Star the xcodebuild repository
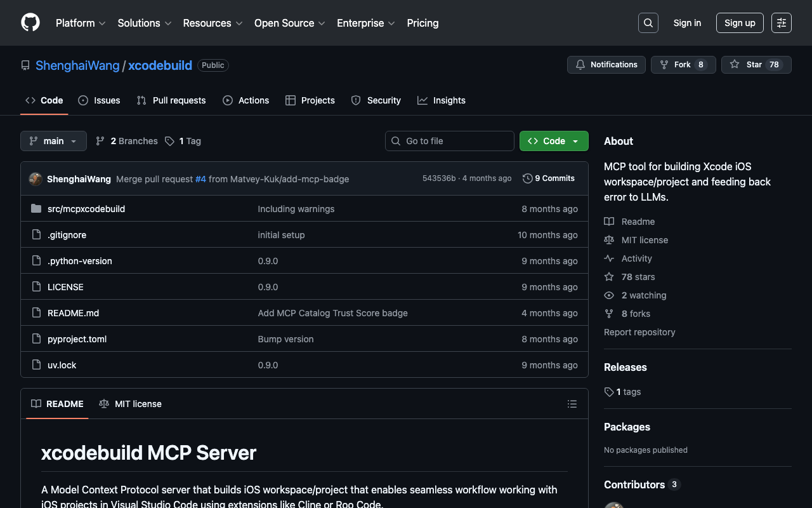 click(x=756, y=65)
